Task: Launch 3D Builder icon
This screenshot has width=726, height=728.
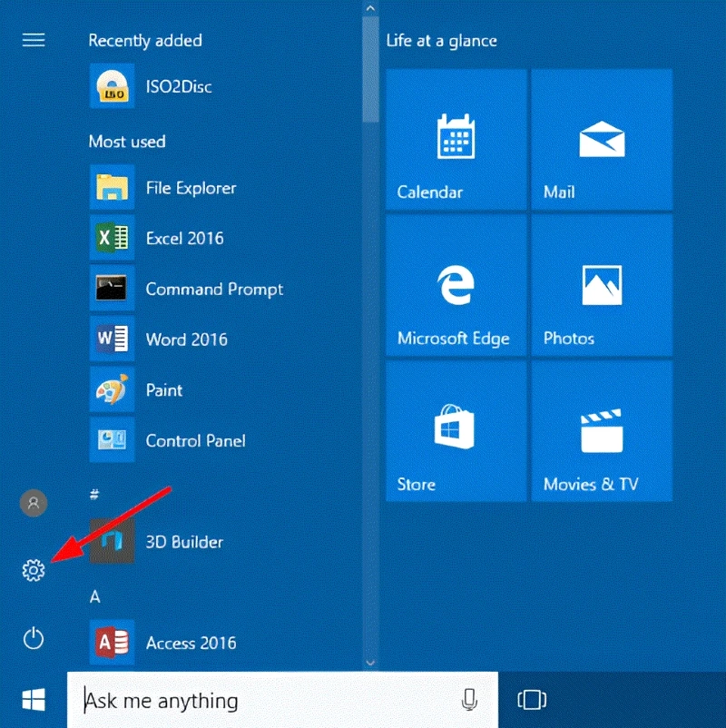Action: [x=112, y=542]
